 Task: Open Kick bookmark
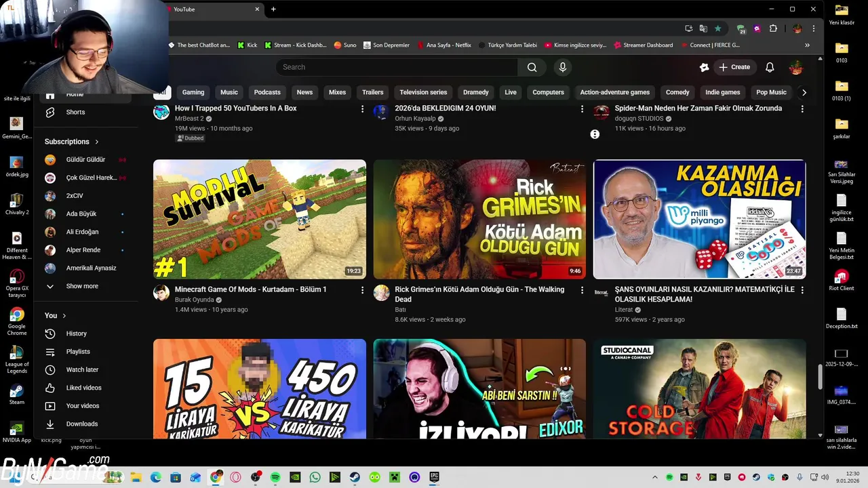click(247, 45)
